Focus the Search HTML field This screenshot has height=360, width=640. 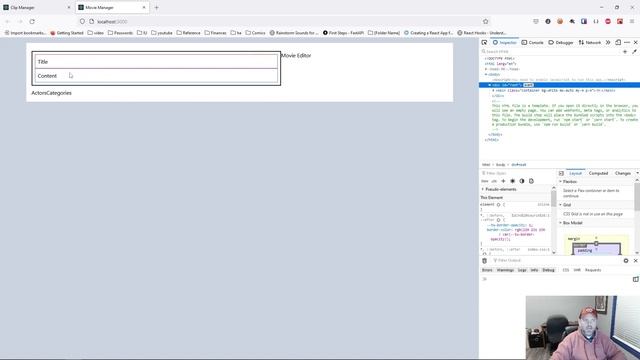tap(551, 51)
